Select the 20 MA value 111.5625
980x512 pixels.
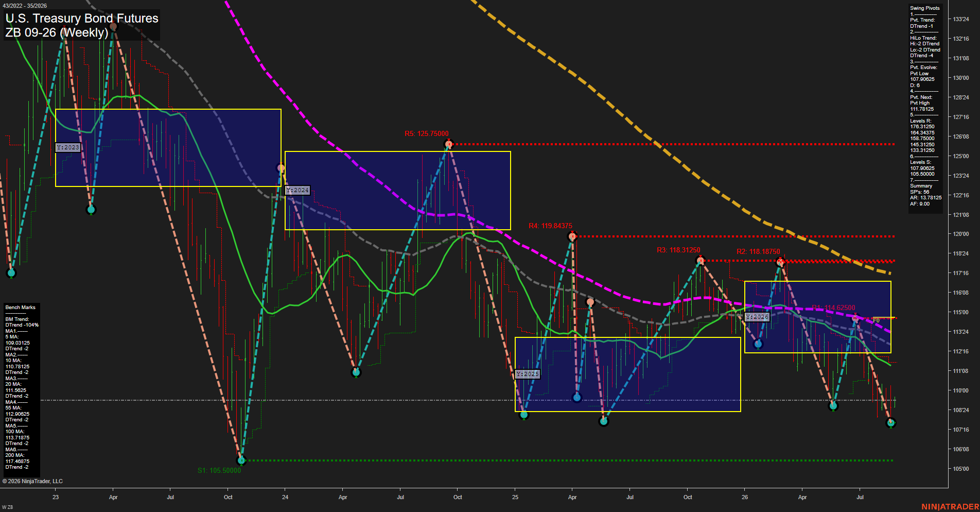coord(16,390)
